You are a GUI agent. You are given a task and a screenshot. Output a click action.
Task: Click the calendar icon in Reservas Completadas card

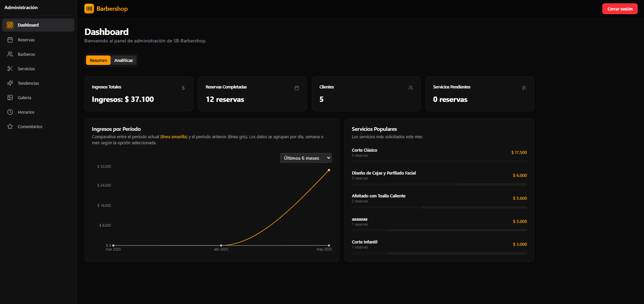[x=297, y=88]
